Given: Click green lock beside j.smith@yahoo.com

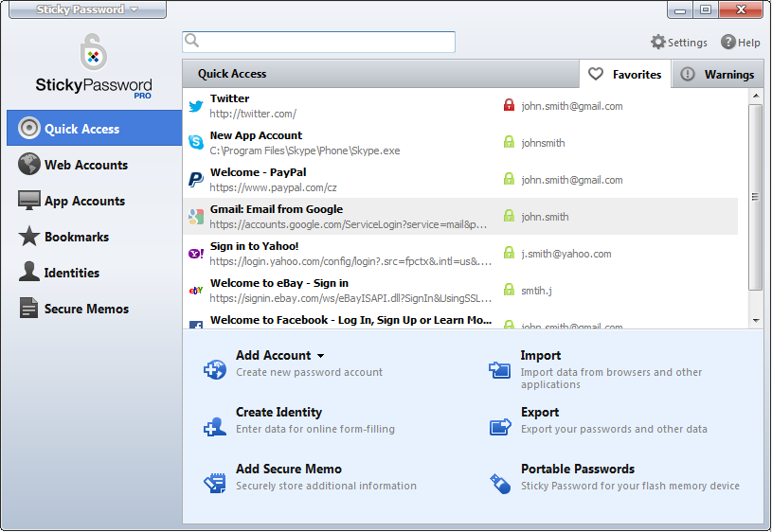Looking at the screenshot, I should click(x=509, y=253).
